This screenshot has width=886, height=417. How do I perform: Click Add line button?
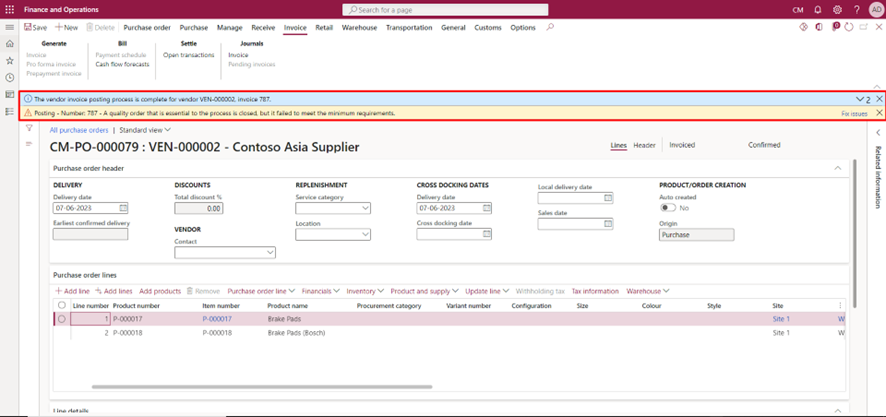(72, 291)
